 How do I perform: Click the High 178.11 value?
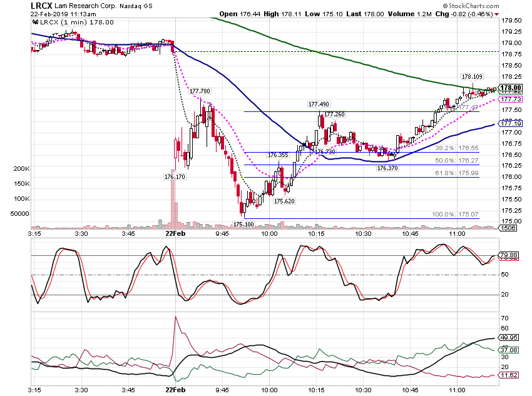pyautogui.click(x=282, y=14)
